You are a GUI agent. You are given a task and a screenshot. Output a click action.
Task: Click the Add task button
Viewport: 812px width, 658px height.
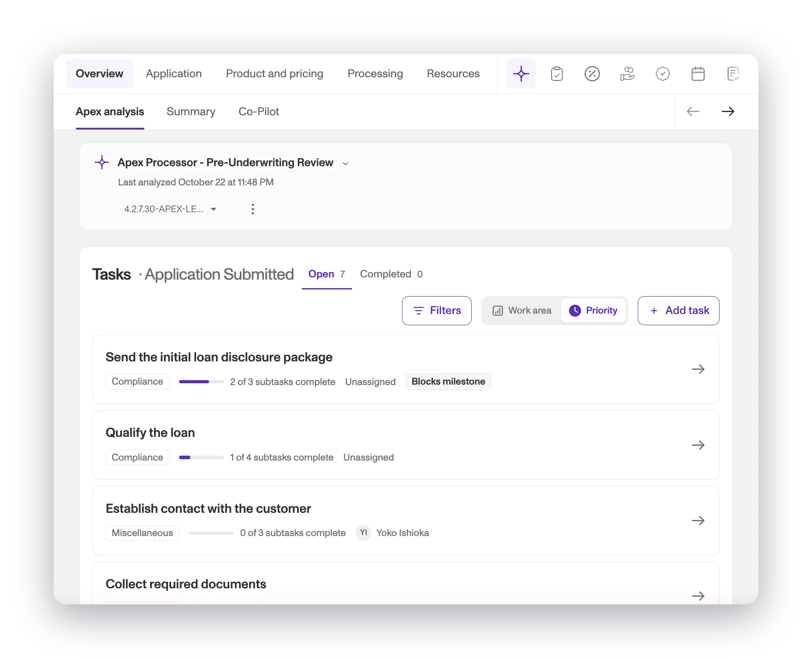click(678, 310)
